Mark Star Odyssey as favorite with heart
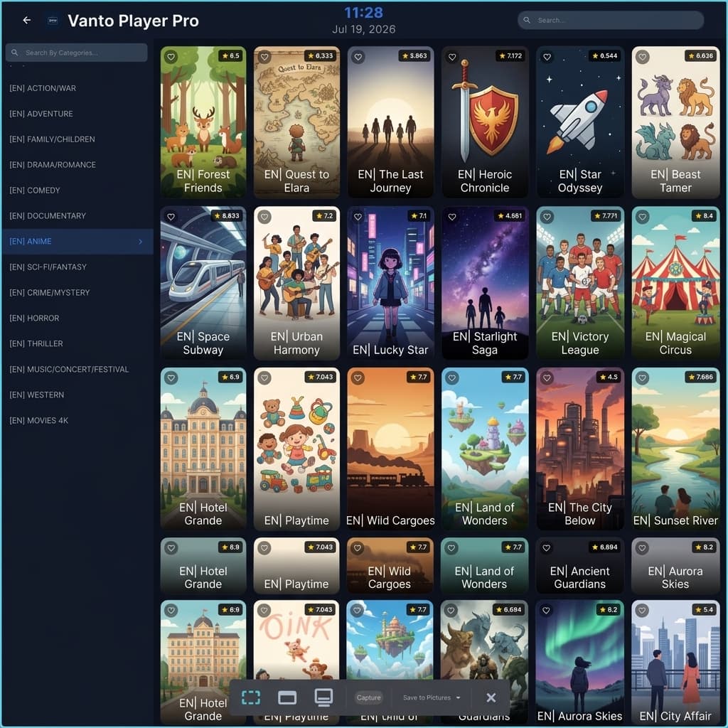 tap(547, 57)
